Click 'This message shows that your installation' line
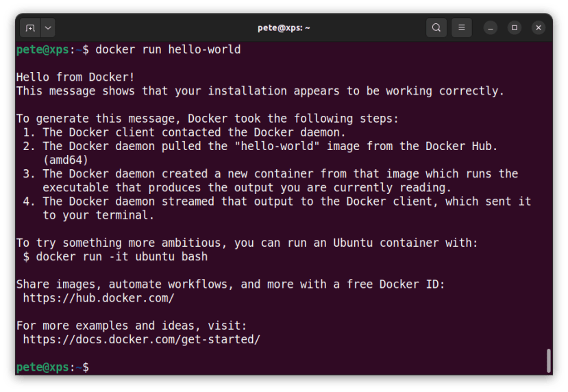568x392 pixels. point(260,90)
